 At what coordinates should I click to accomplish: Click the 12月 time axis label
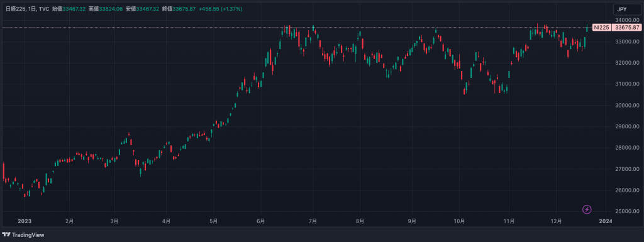(556, 221)
